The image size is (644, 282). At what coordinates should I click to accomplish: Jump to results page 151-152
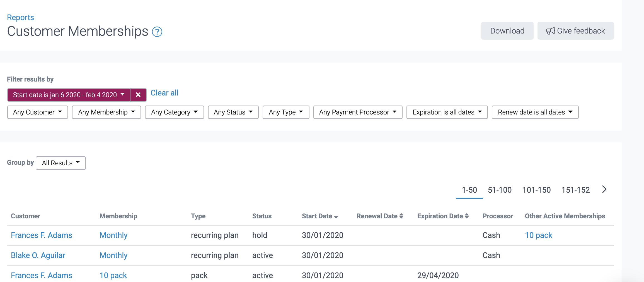click(x=575, y=190)
